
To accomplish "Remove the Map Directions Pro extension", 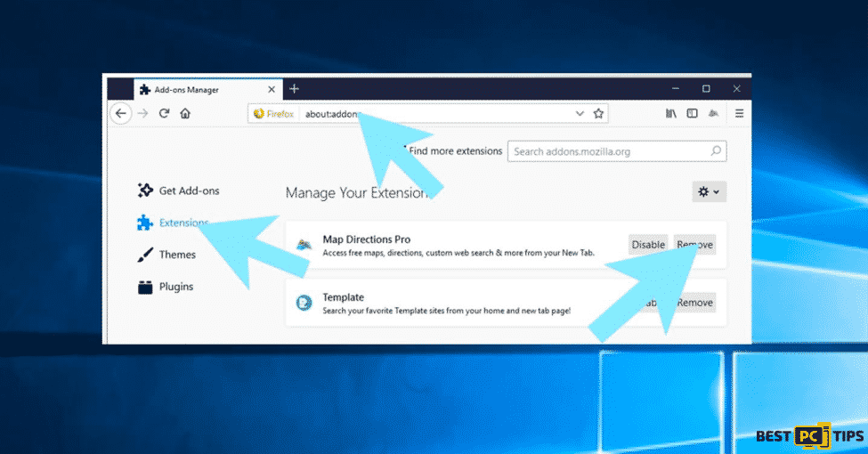I will coord(694,245).
